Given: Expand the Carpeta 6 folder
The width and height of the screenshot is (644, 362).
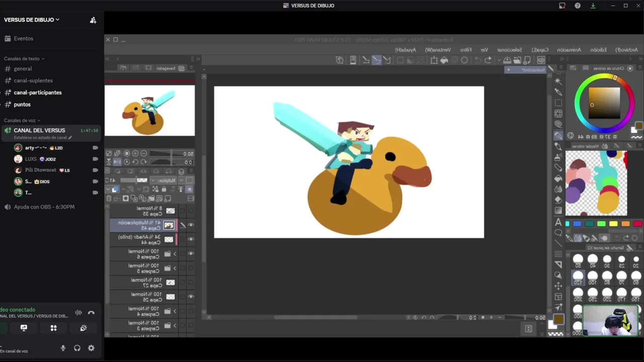Looking at the screenshot, I should (x=175, y=254).
